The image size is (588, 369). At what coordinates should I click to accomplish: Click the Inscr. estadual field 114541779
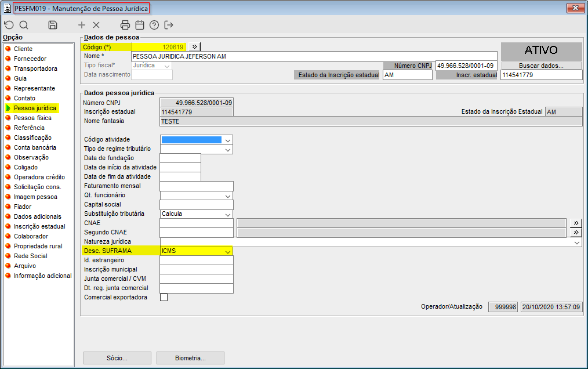coord(541,75)
